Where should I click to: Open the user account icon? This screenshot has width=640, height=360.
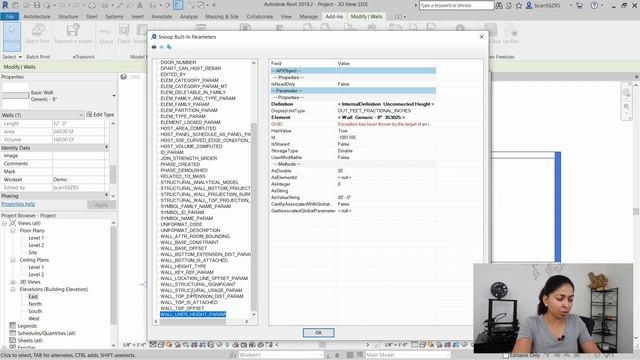point(529,5)
